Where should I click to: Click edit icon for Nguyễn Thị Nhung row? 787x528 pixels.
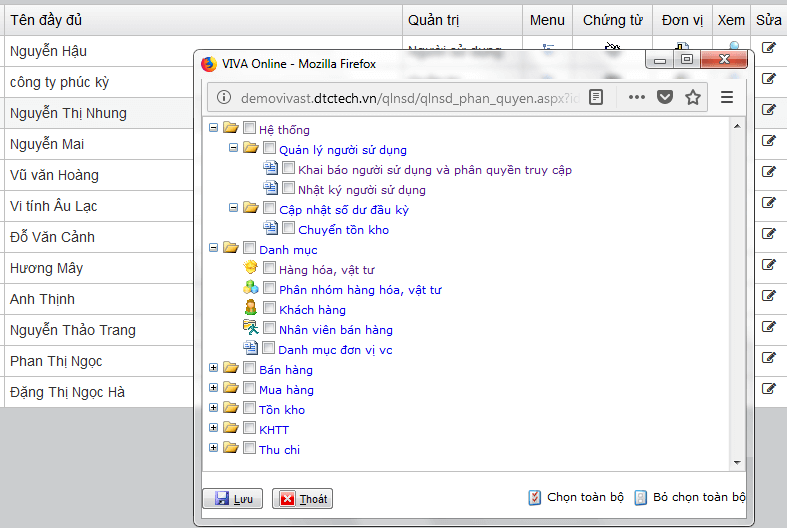[x=768, y=110]
